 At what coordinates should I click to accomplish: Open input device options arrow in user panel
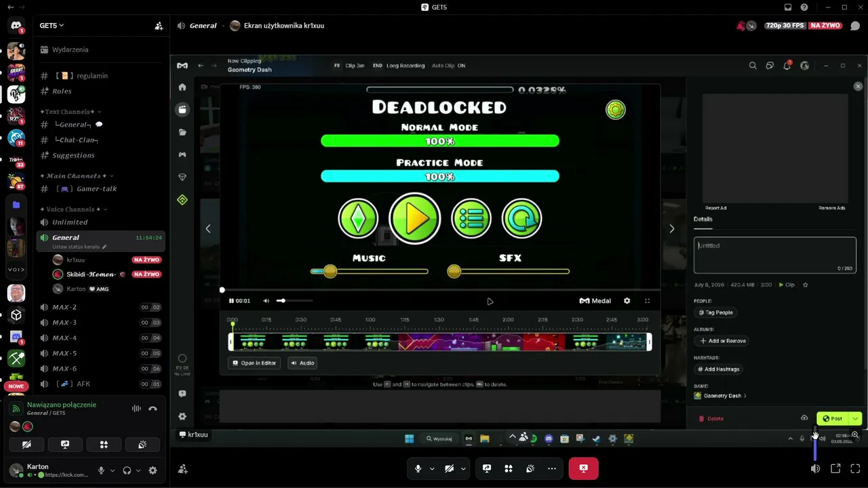click(x=113, y=470)
